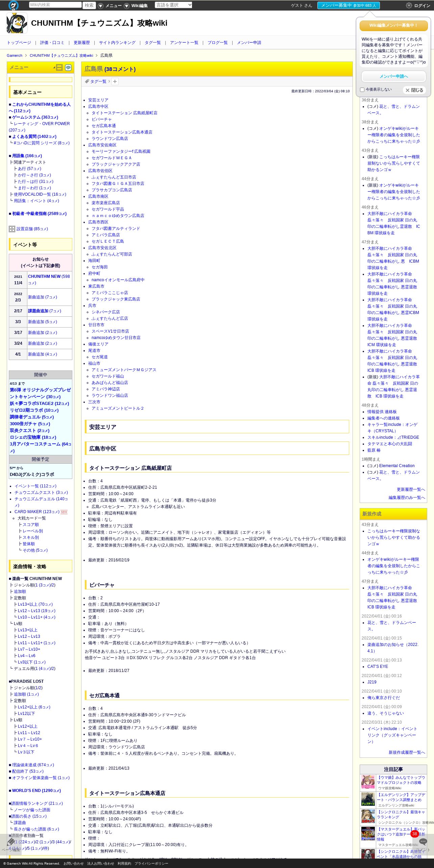Jump to セガ広島本通 in table of contents

pos(104,126)
